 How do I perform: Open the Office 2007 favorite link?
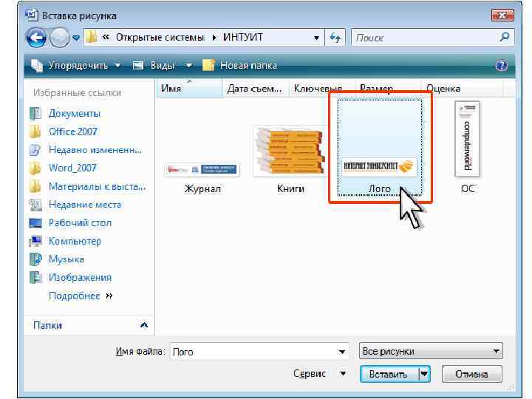click(72, 132)
